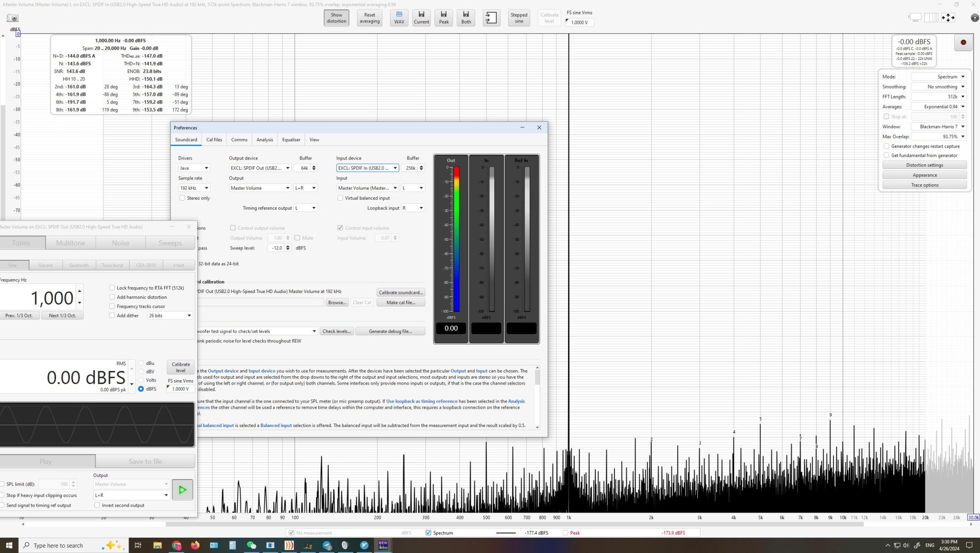Close the Preferences dialog
This screenshot has width=980, height=553.
click(x=539, y=127)
